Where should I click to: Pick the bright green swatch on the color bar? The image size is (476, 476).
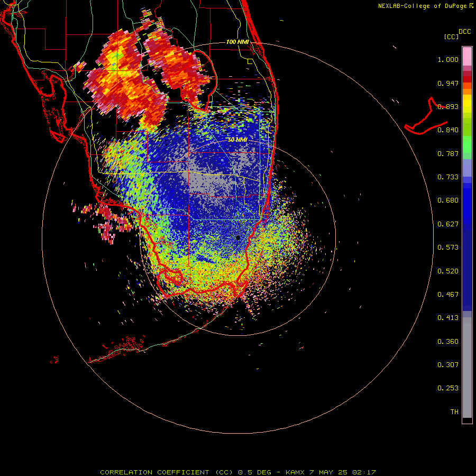(467, 144)
